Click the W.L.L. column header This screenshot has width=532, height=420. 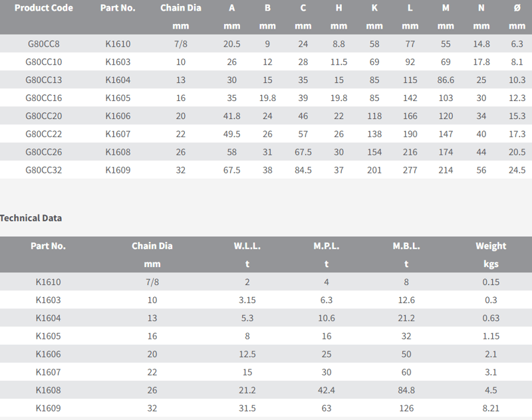(x=247, y=246)
